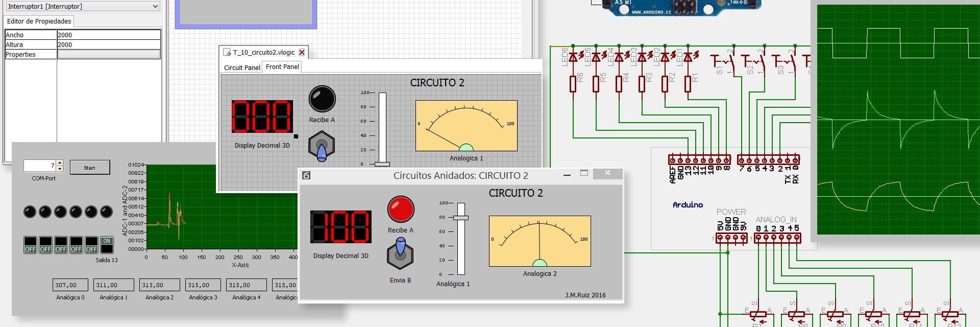Switch to the Circuit Panel tab
Screen dimensions: 980x327
[x=242, y=67]
